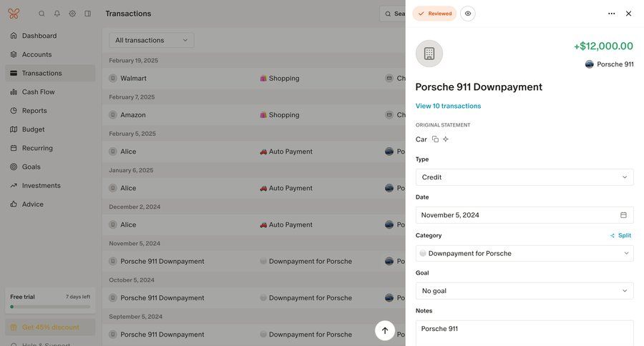Click the Search field in Transactions header

[393, 14]
